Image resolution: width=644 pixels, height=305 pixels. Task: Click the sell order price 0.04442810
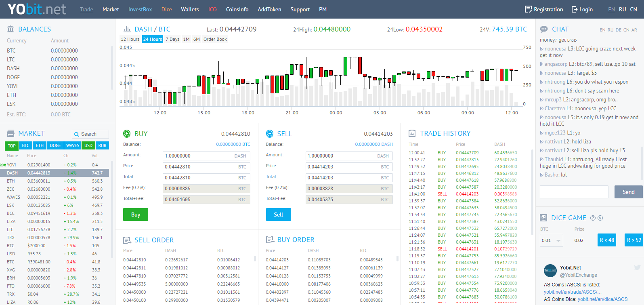134,260
